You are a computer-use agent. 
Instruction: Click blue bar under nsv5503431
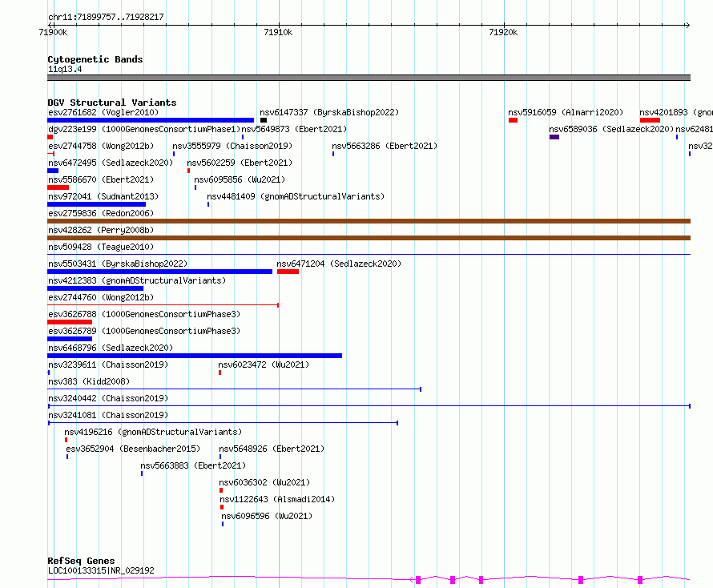tap(159, 272)
